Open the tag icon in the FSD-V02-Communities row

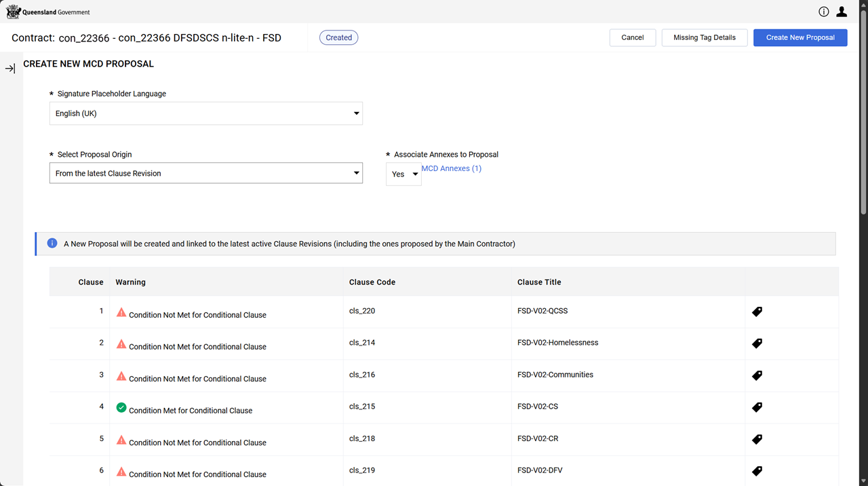[757, 375]
